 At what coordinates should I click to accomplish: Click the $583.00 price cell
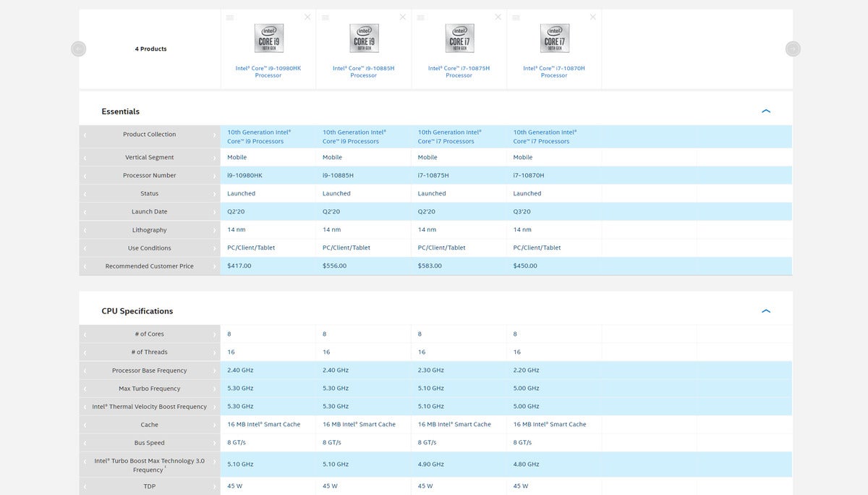(430, 266)
